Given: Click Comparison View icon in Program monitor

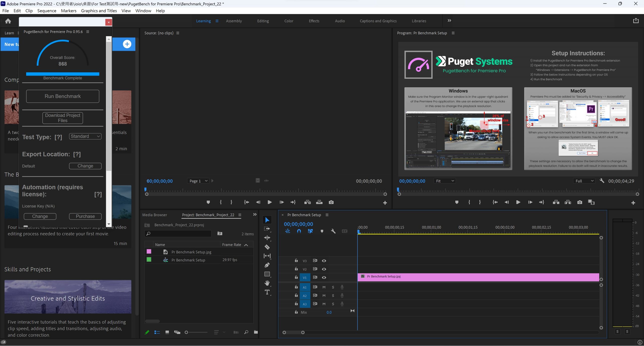Looking at the screenshot, I should coord(591,202).
